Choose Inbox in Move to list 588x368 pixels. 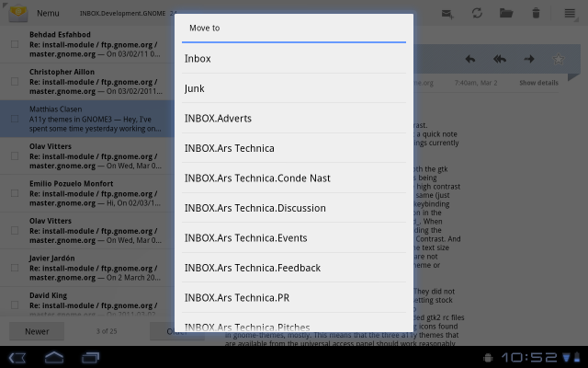[294, 59]
